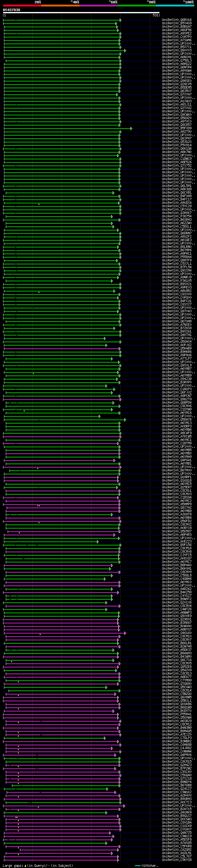Select the UniRef100_Q56FD2 label
Viewport: 197px width, 868px height.
tap(177, 521)
